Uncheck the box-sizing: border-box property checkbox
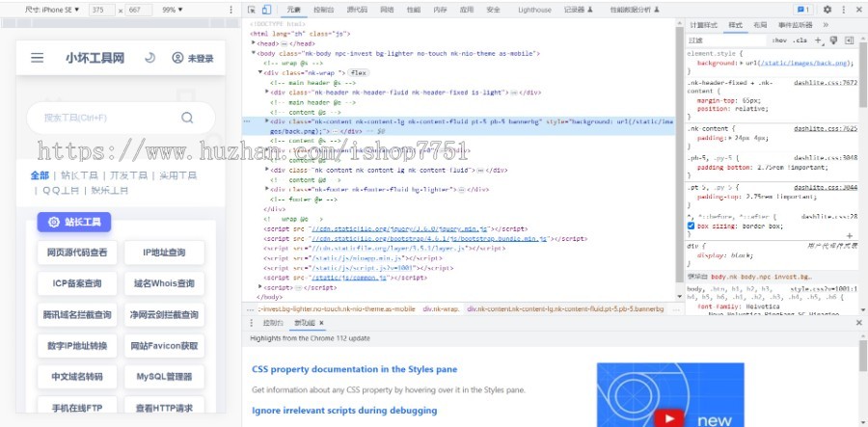The width and height of the screenshot is (868, 427). click(x=691, y=227)
